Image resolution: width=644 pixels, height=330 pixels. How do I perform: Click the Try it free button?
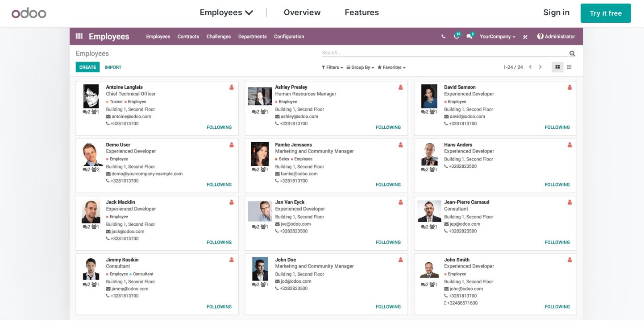(x=606, y=13)
